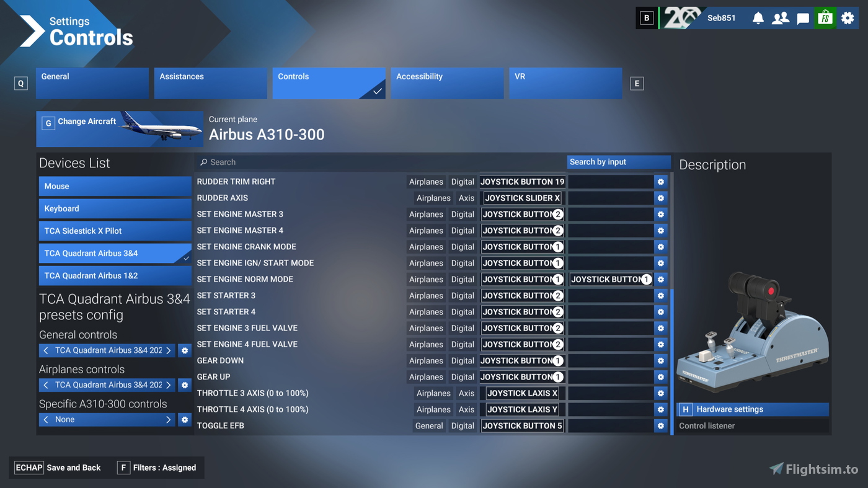Image resolution: width=868 pixels, height=488 pixels.
Task: Click inside the Search bindings field
Action: pos(372,162)
